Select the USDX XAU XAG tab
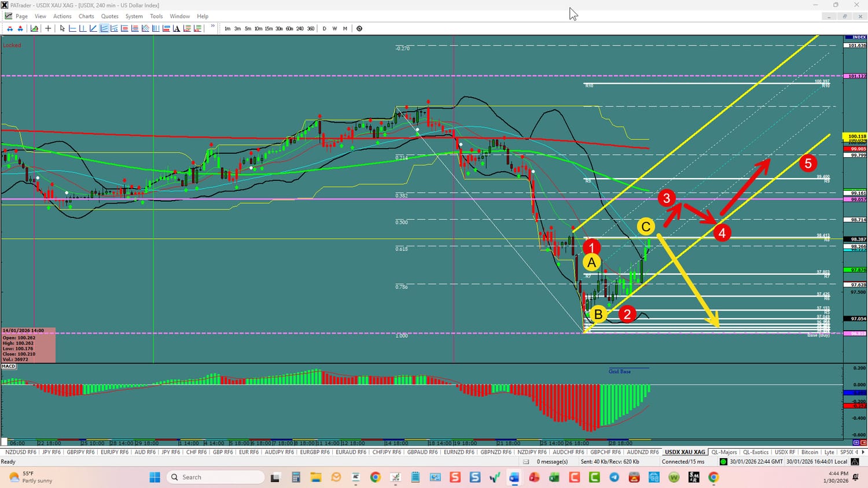868x488 pixels. point(685,452)
